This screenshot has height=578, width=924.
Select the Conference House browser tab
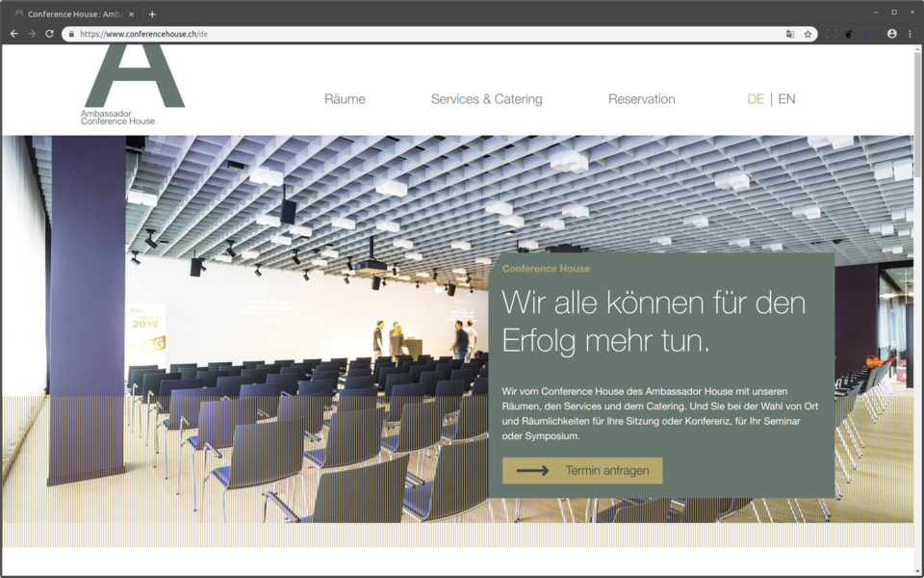pyautogui.click(x=75, y=14)
